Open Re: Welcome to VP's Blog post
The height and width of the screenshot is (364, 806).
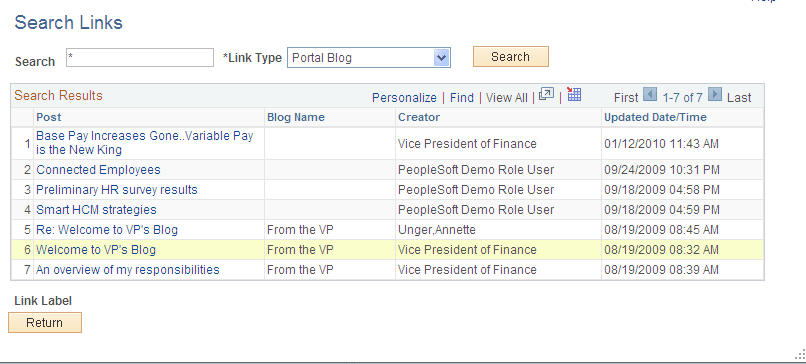point(107,230)
